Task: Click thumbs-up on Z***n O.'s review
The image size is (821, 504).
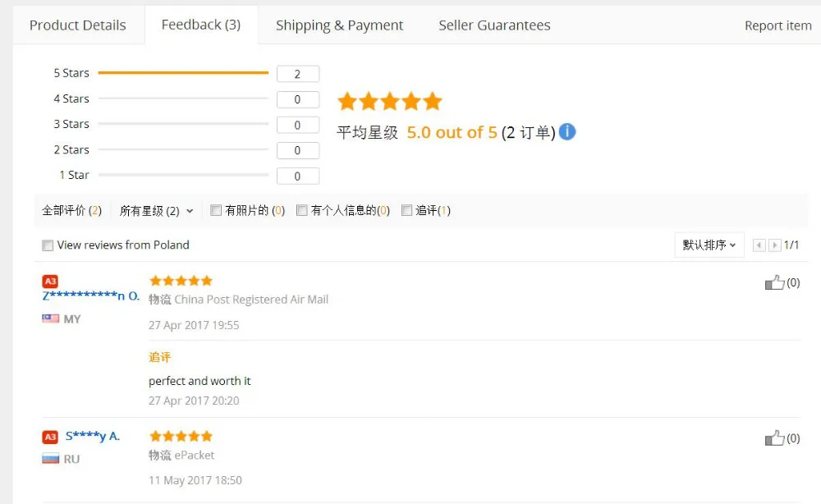Action: 774,283
